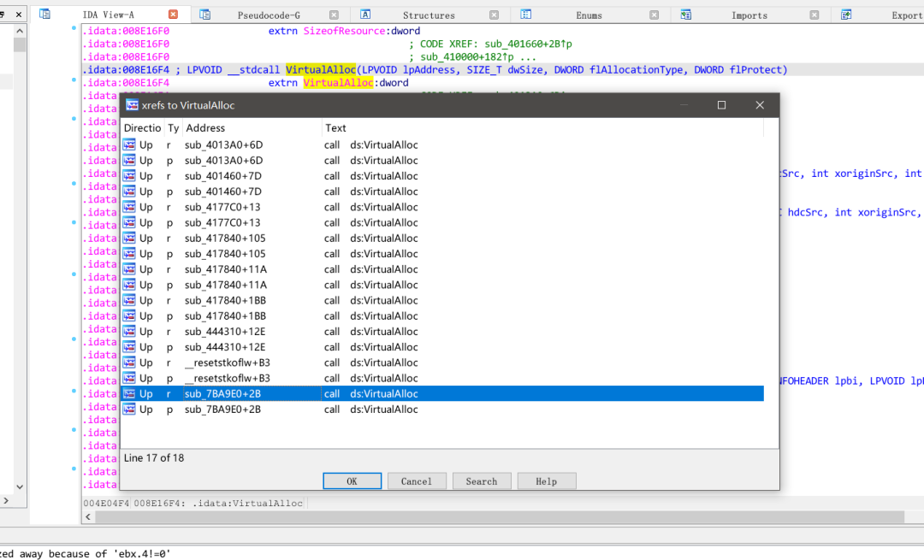Select the p xref row sub_417840+105
The height and width of the screenshot is (560, 924).
point(442,254)
